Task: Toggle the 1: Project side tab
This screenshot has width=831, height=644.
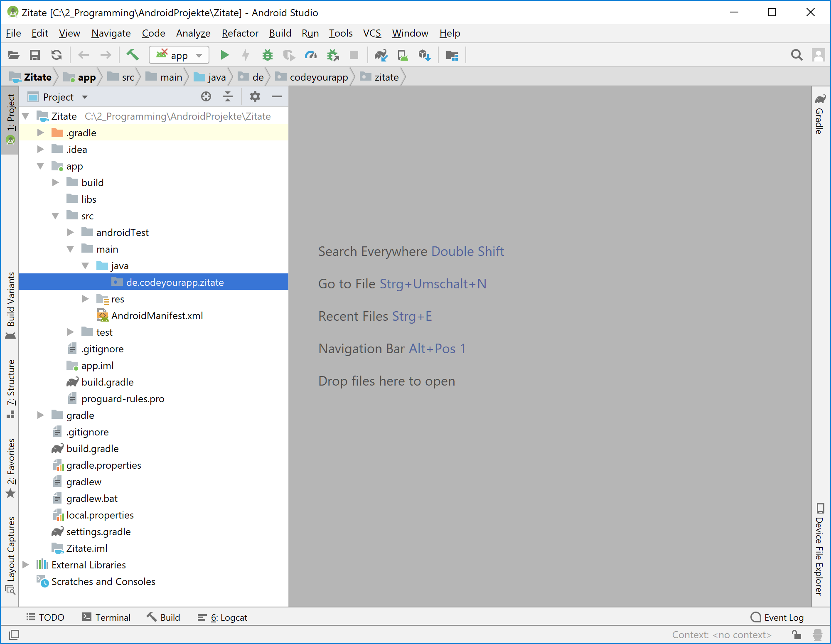Action: point(10,120)
